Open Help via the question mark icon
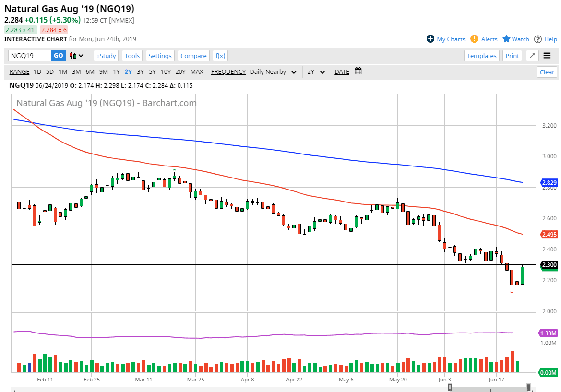Viewport: 561px width, 392px height. click(538, 39)
